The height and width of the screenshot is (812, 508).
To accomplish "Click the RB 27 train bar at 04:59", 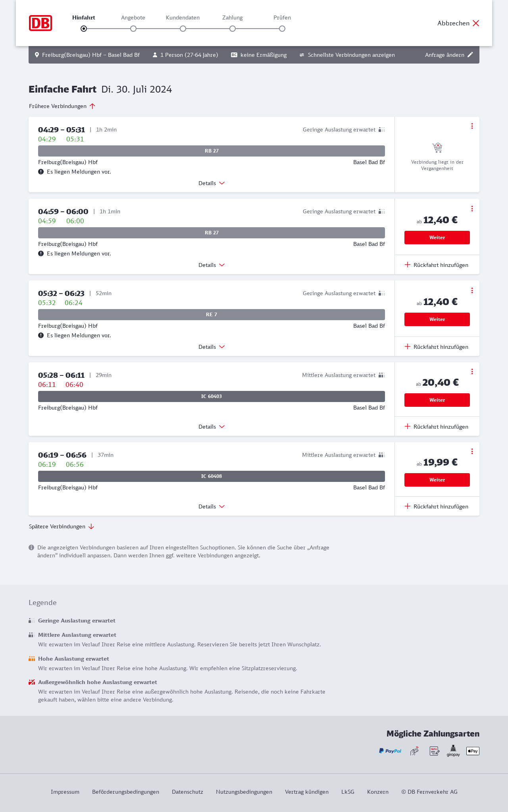I will tap(212, 233).
